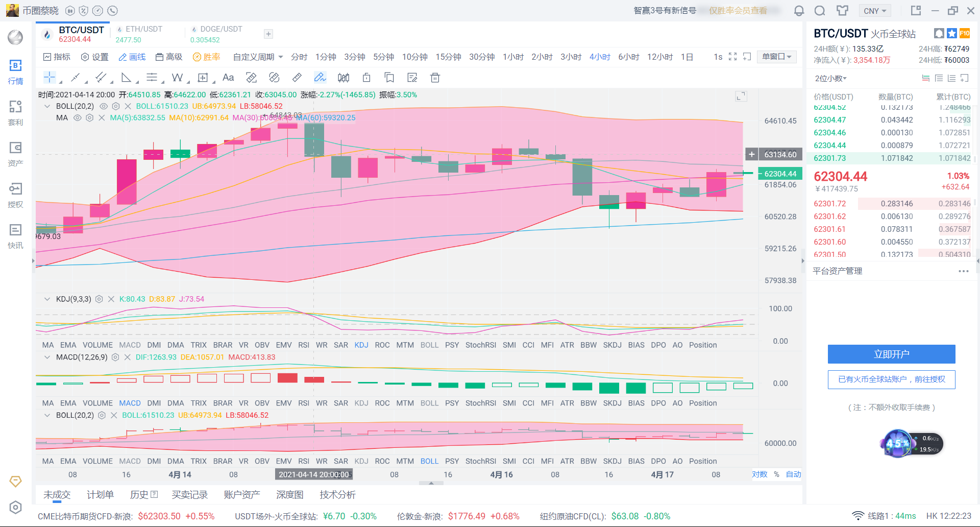Click the 立即开户 open account button
This screenshot has height=527, width=980.
pyautogui.click(x=892, y=354)
